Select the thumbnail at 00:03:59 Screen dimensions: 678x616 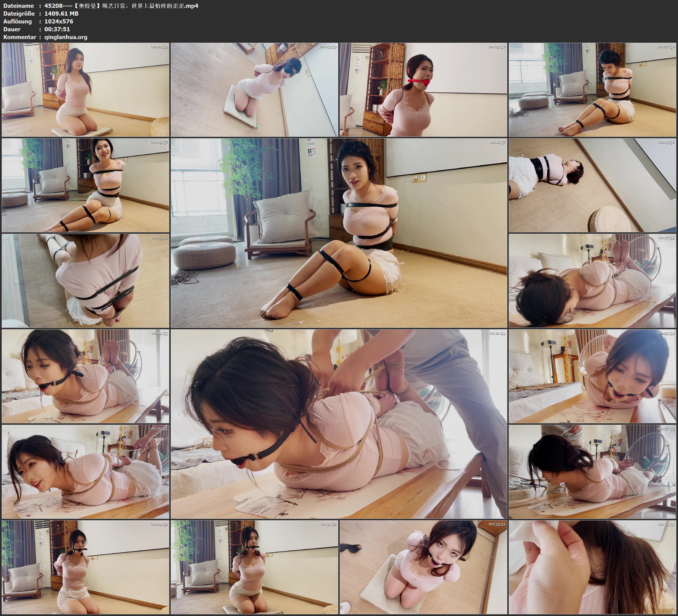(254, 90)
